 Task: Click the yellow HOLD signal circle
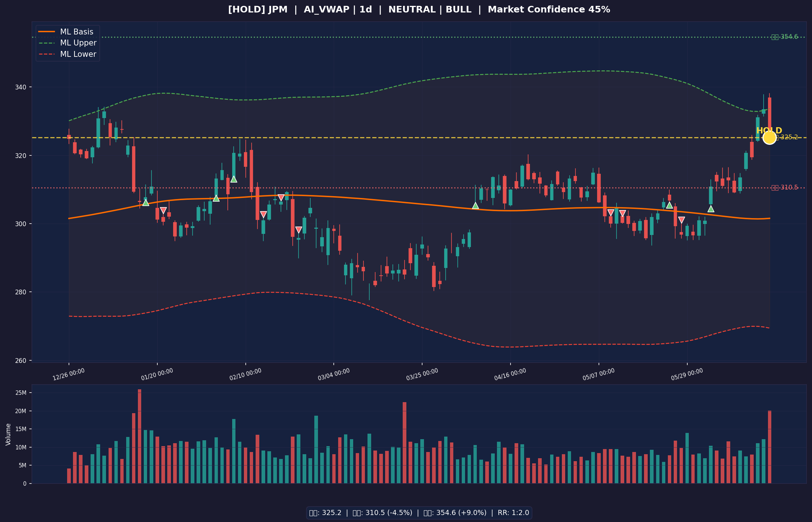click(x=769, y=137)
